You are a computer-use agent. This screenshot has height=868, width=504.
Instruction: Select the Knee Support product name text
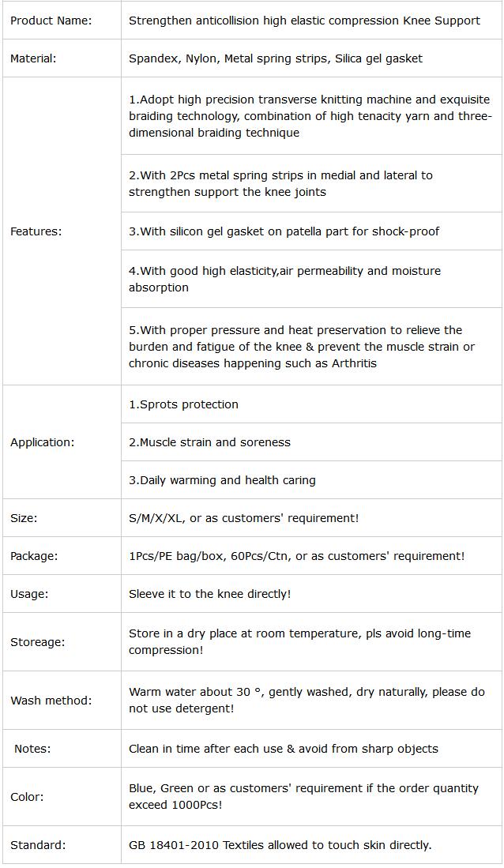304,21
